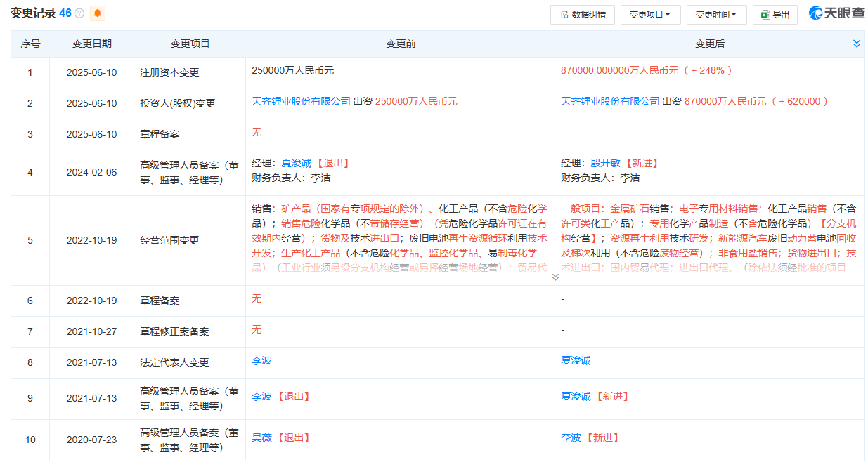Click the 变更日期 column header
868x467 pixels.
91,44
